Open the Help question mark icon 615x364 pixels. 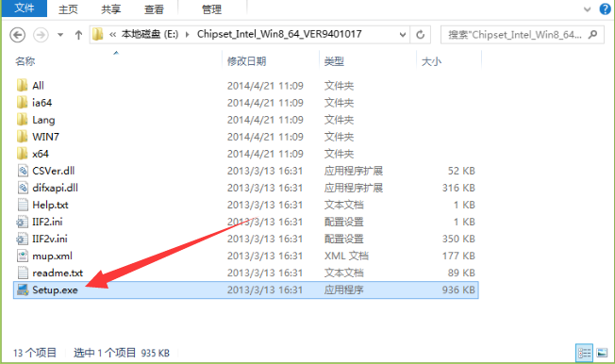(x=606, y=8)
